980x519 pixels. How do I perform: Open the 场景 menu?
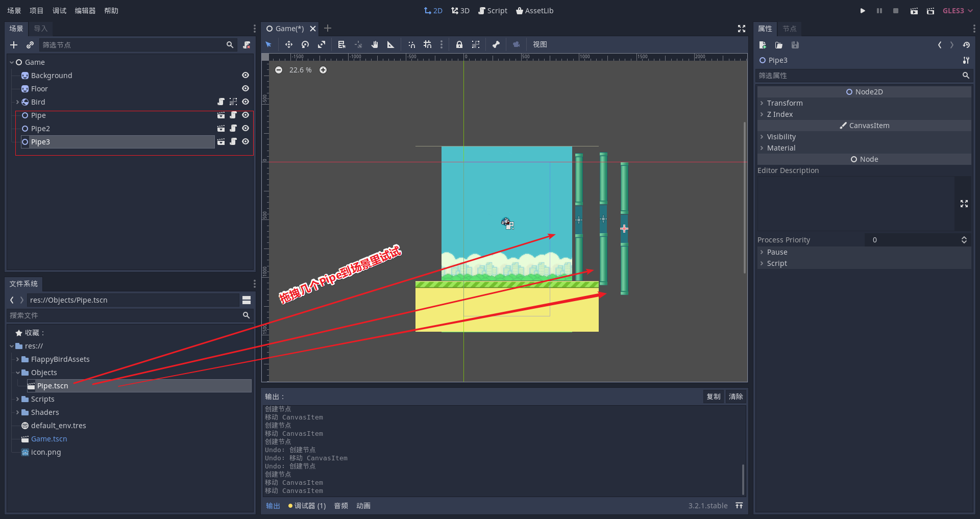tap(14, 11)
